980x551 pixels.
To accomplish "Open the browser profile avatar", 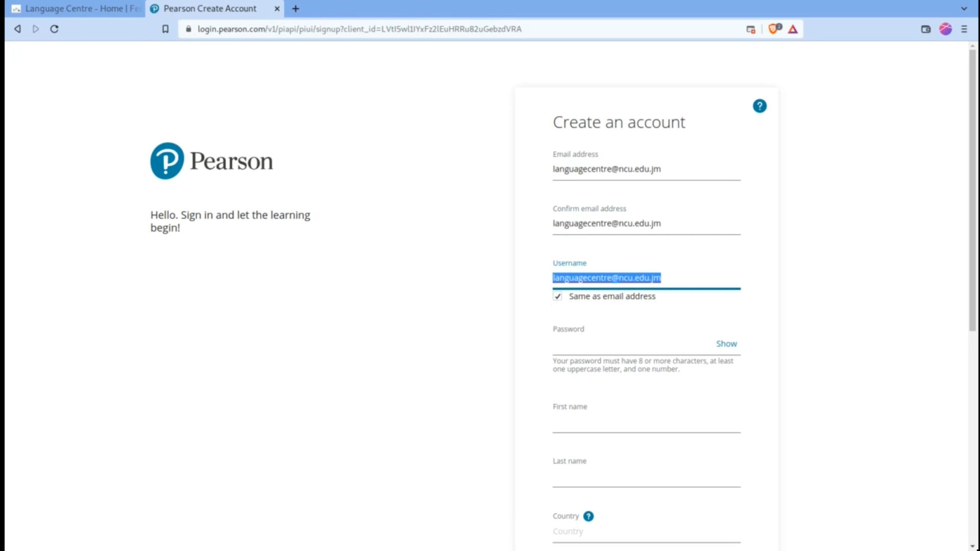I will tap(945, 29).
